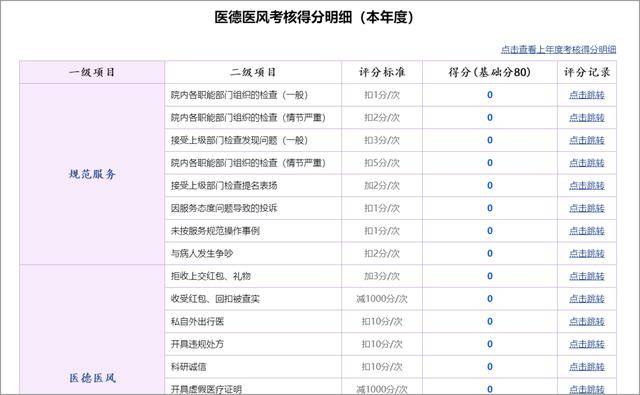The image size is (640, 395).
Task: Click the text 科研诚信
Action: pos(189,367)
